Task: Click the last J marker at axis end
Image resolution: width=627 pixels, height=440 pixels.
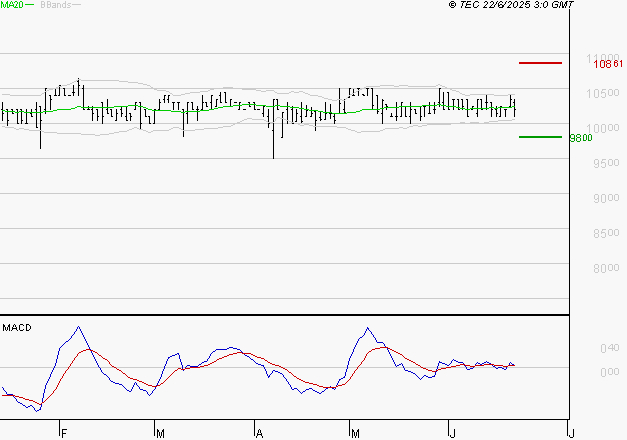Action: point(569,432)
